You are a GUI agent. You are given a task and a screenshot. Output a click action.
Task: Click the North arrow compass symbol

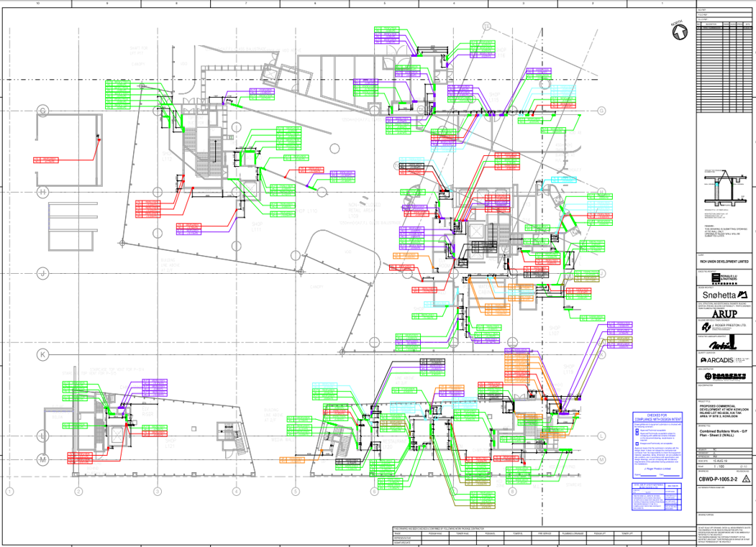[x=679, y=32]
